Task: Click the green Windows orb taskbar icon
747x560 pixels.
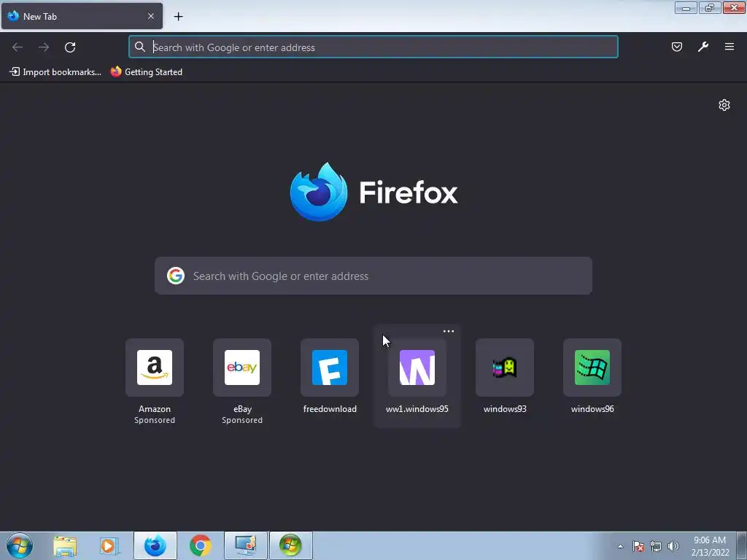Action: coord(291,545)
